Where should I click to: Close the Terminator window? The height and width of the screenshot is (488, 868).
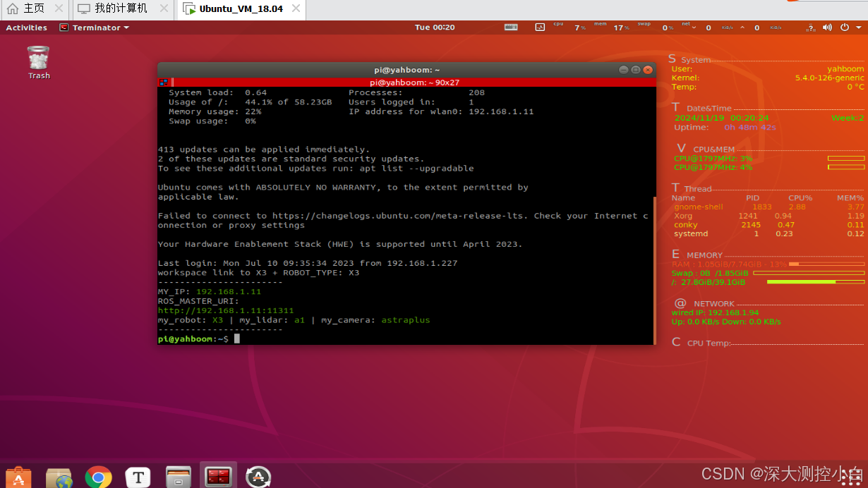[647, 70]
